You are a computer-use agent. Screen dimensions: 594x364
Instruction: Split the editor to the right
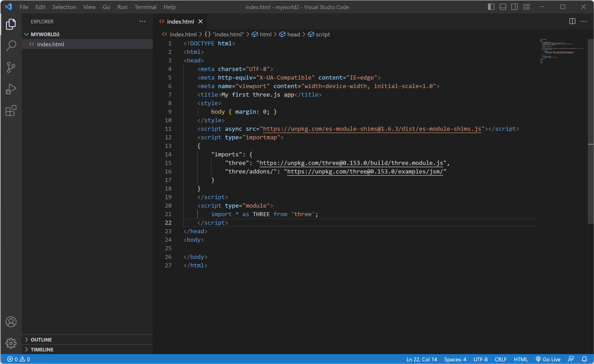[x=572, y=21]
